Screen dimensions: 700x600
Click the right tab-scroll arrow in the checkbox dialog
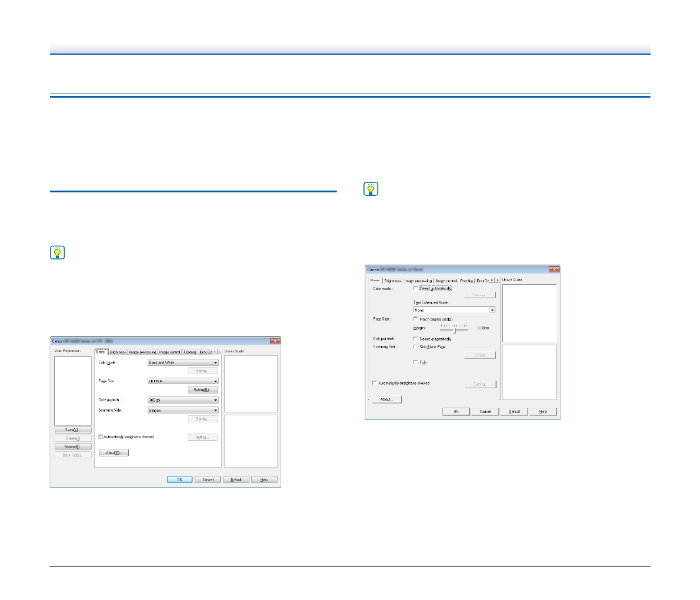point(498,280)
